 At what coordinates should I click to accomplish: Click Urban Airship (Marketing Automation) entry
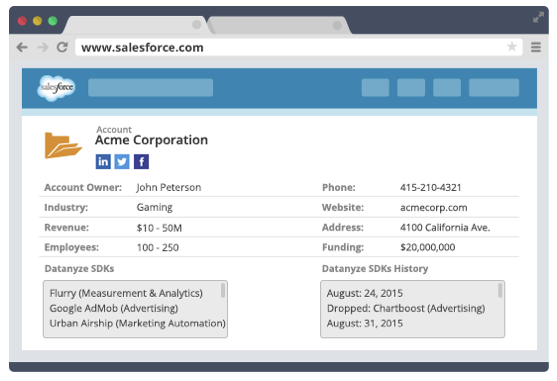[137, 323]
